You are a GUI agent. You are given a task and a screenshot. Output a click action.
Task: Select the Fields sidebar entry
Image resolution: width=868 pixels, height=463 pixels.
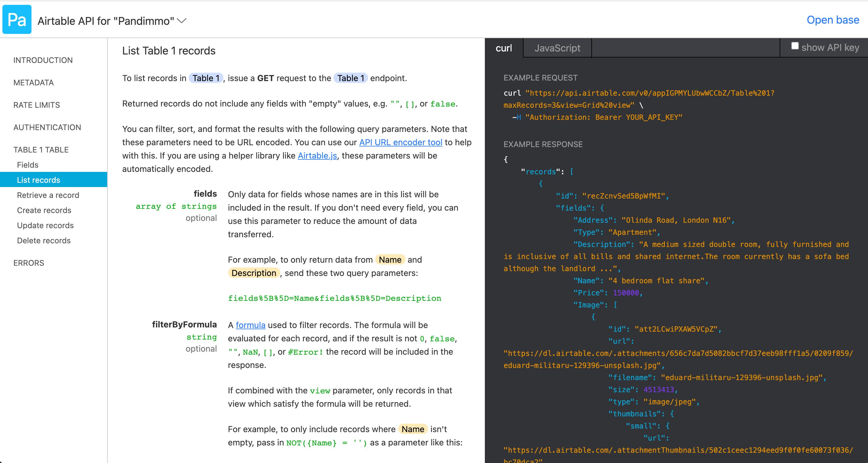[x=28, y=165]
